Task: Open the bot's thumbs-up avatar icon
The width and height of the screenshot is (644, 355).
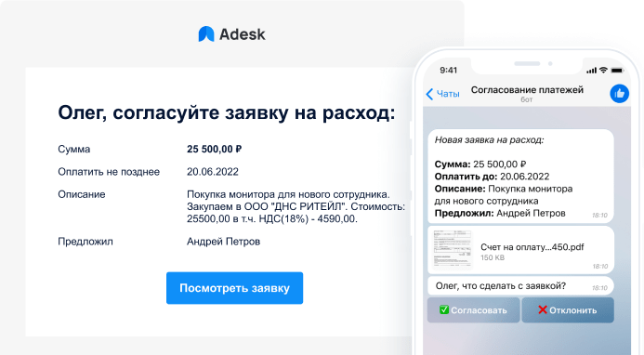Action: coord(619,94)
